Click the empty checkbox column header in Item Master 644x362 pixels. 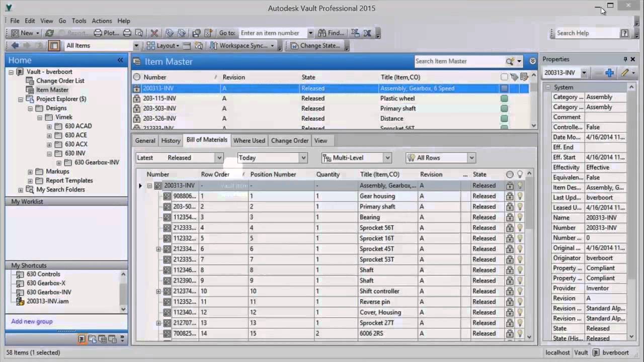point(504,77)
